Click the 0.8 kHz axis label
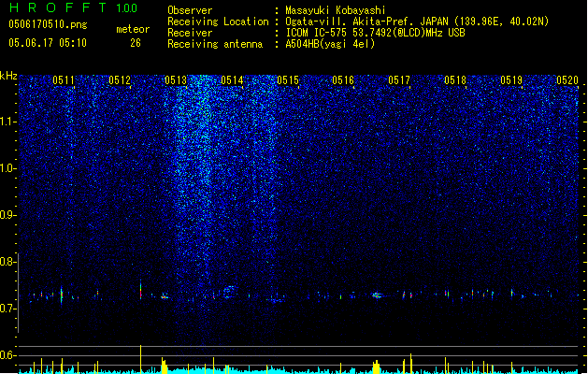The width and height of the screenshot is (588, 374). [7, 262]
